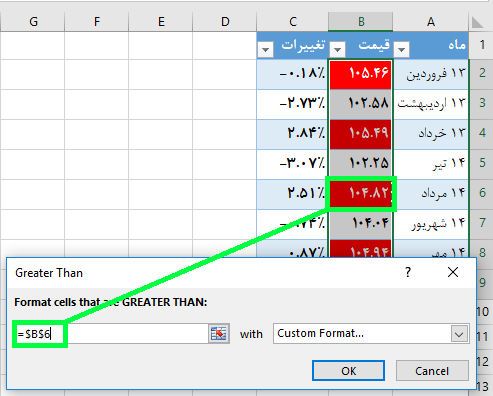Select column header E
493x396 pixels.
(161, 22)
